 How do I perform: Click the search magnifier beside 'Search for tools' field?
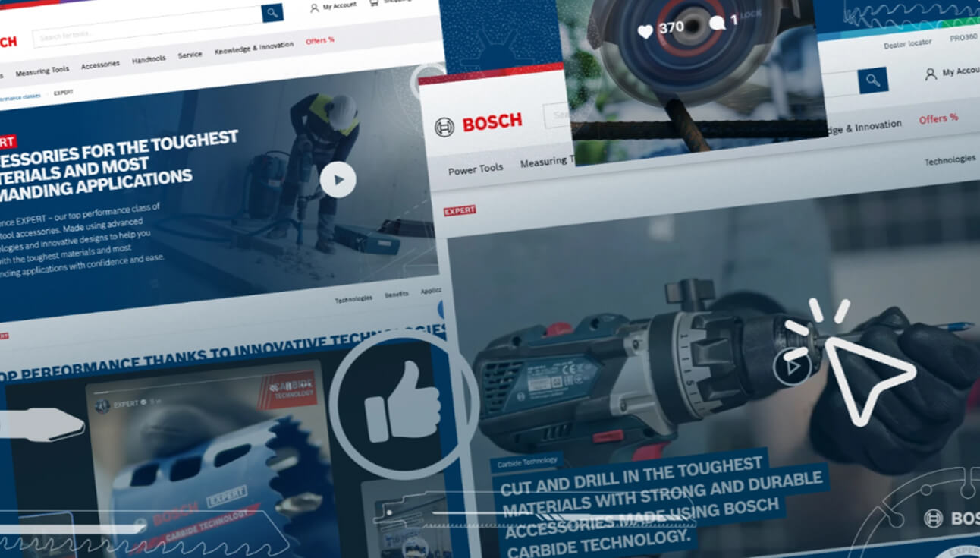[272, 12]
